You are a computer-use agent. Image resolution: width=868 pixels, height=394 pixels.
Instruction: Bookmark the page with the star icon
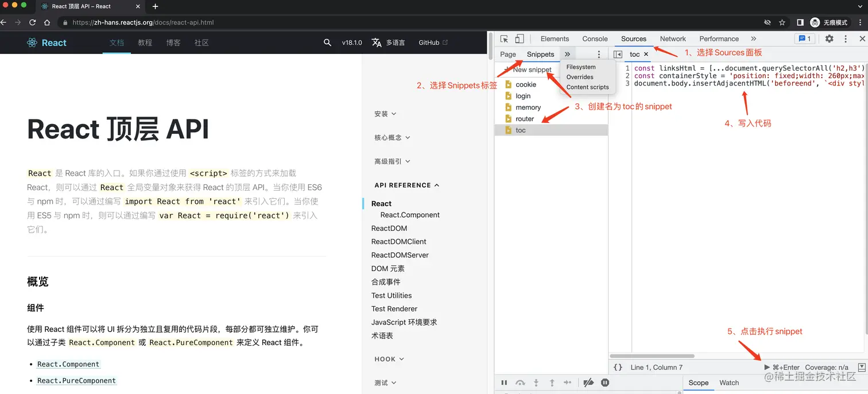coord(782,22)
